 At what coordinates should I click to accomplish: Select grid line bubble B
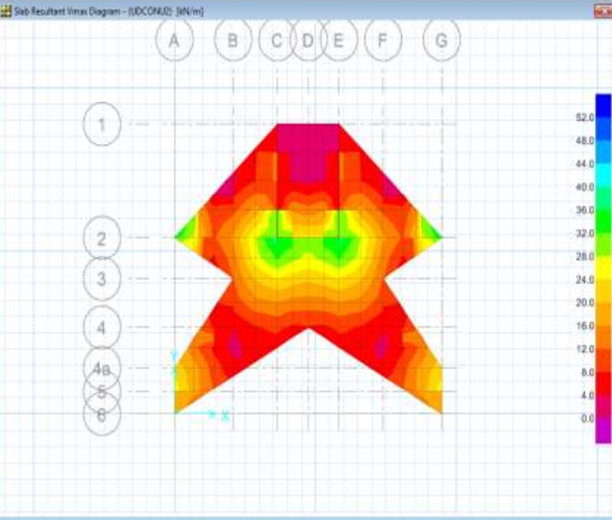tap(233, 41)
